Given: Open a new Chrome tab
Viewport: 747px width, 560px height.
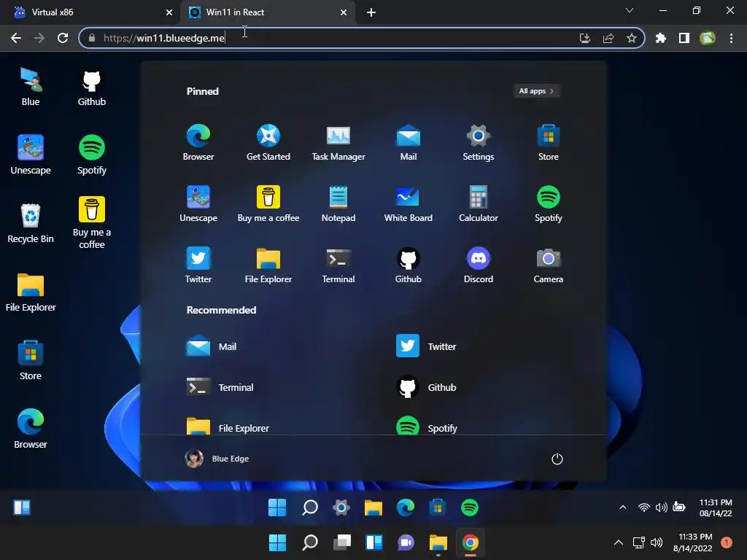Looking at the screenshot, I should pos(371,12).
